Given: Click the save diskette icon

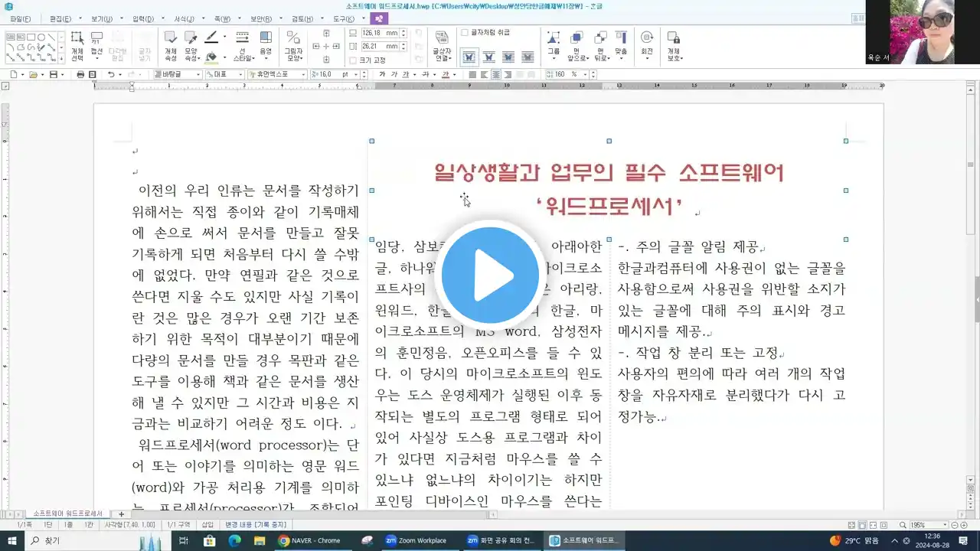Looking at the screenshot, I should (x=54, y=74).
